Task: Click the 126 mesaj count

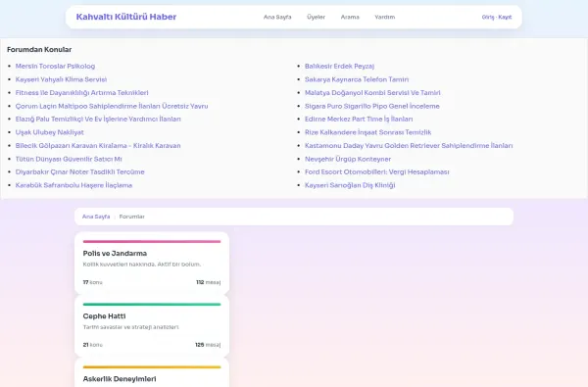Action: point(208,345)
